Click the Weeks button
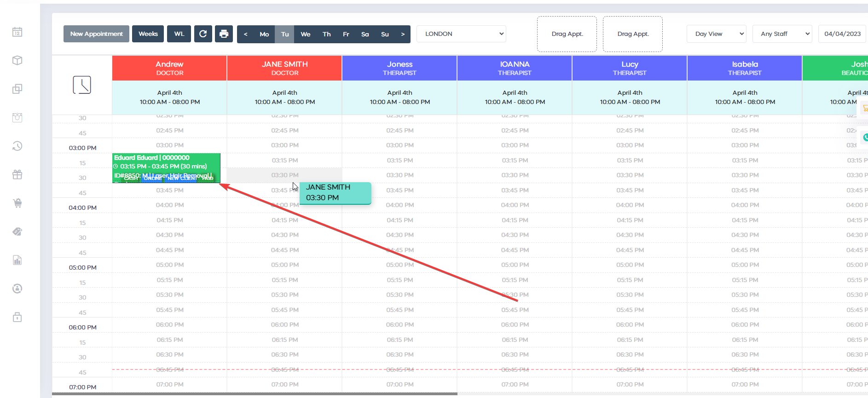 pos(148,34)
